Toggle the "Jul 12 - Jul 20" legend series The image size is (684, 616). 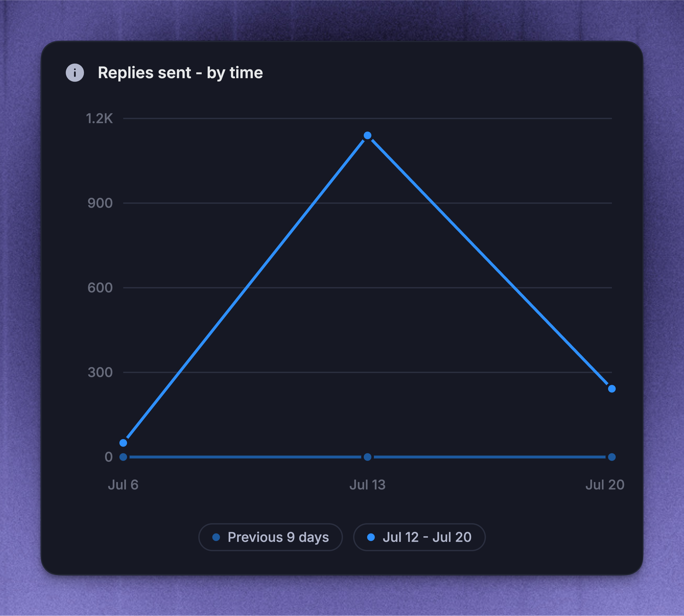[x=419, y=537]
